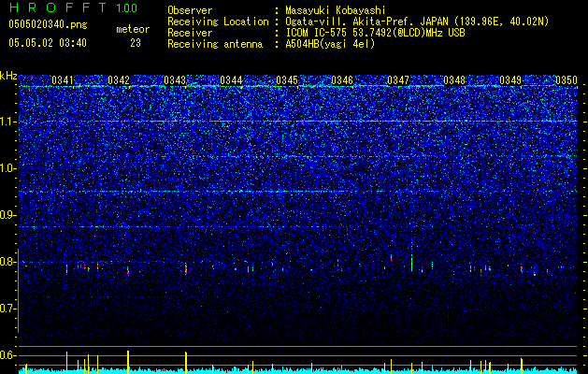
Task: Click the 0346 time marker
Action: tap(342, 80)
